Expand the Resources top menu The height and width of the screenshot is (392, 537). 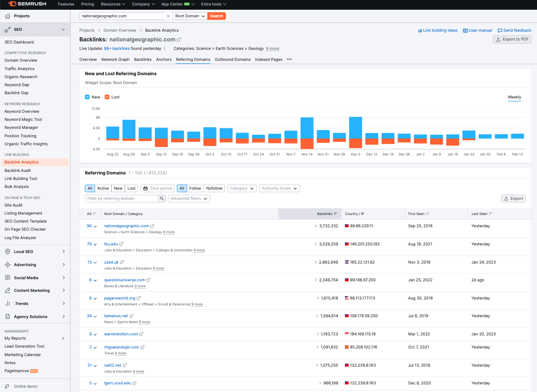click(x=113, y=4)
